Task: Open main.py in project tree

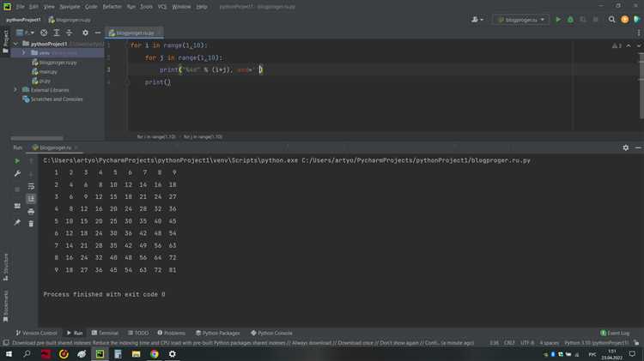Action: pyautogui.click(x=48, y=72)
